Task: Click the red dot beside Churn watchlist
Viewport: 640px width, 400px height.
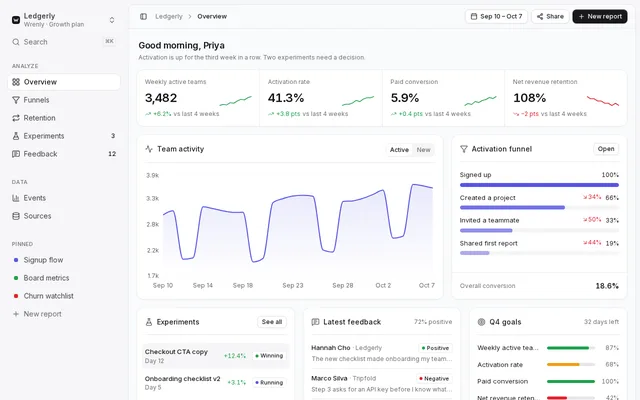Action: 16,296
